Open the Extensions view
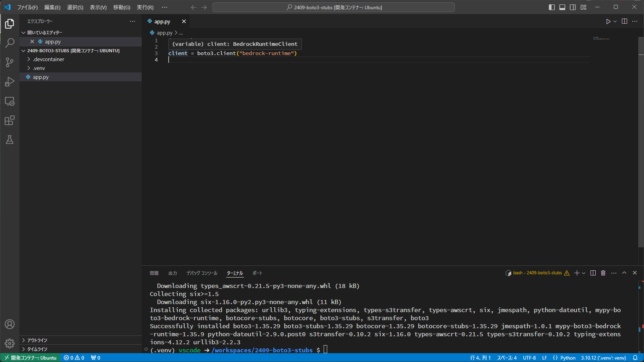644x362 pixels. point(10,120)
